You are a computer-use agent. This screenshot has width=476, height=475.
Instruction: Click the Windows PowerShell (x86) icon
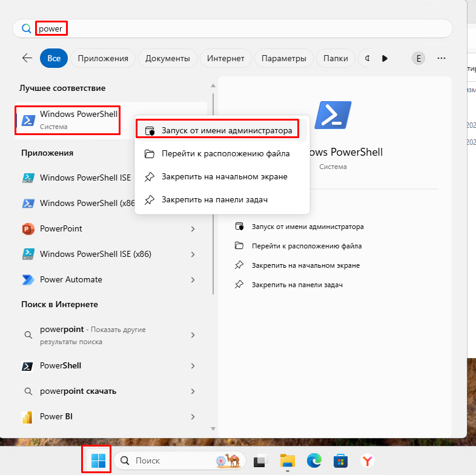click(x=28, y=203)
